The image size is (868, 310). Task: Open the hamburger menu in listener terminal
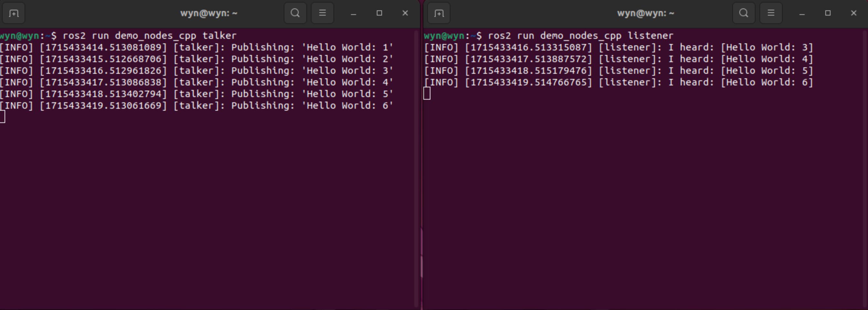(x=771, y=13)
